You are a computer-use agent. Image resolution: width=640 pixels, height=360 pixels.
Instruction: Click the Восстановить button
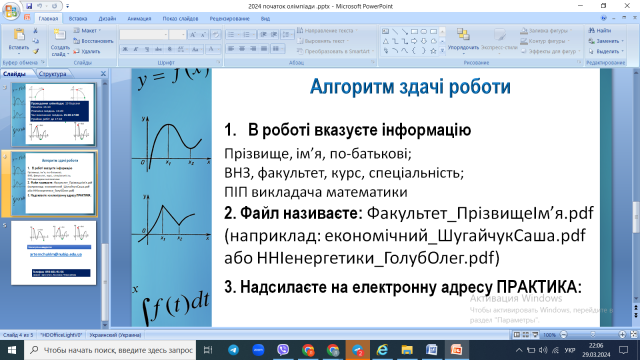tap(93, 41)
